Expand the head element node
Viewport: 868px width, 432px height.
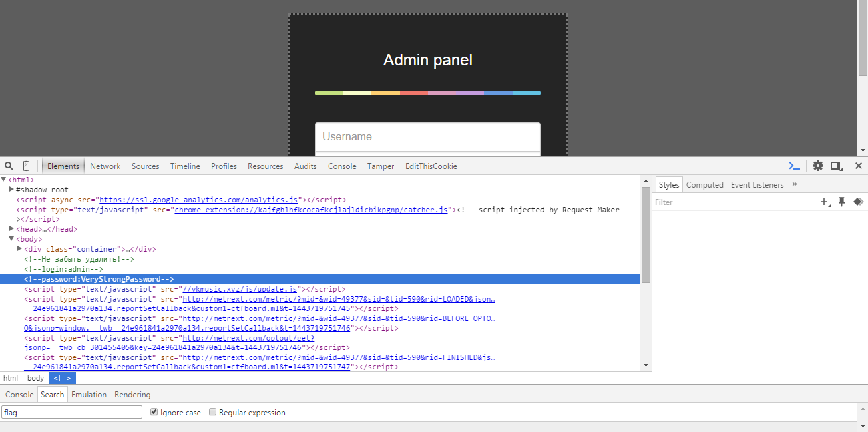tap(11, 229)
